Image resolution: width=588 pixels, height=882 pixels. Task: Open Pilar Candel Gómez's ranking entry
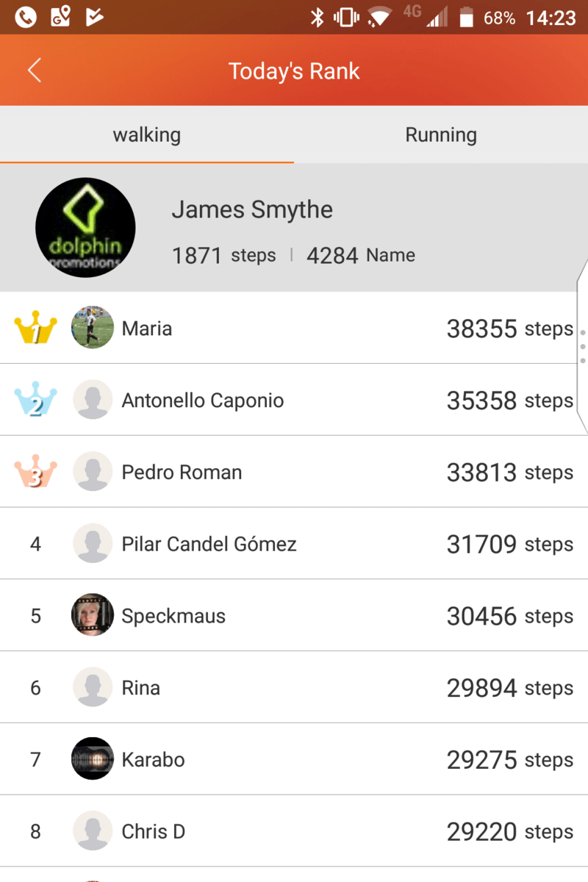294,544
